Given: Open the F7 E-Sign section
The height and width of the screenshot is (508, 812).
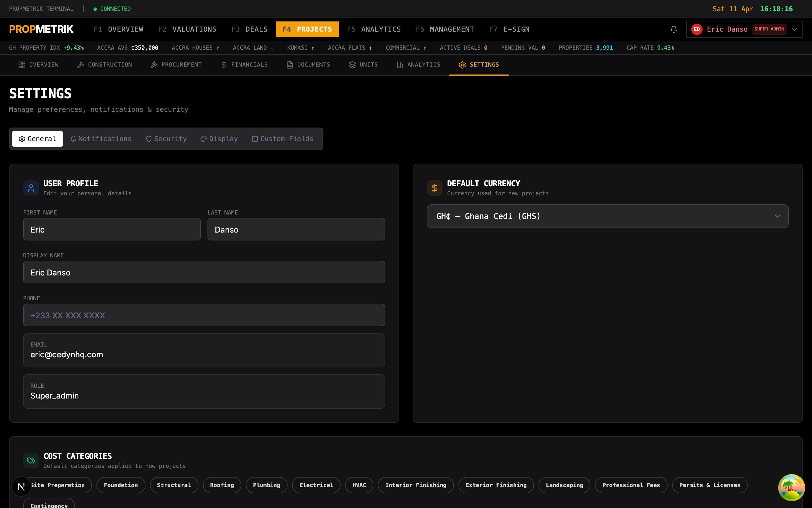Looking at the screenshot, I should pos(509,29).
